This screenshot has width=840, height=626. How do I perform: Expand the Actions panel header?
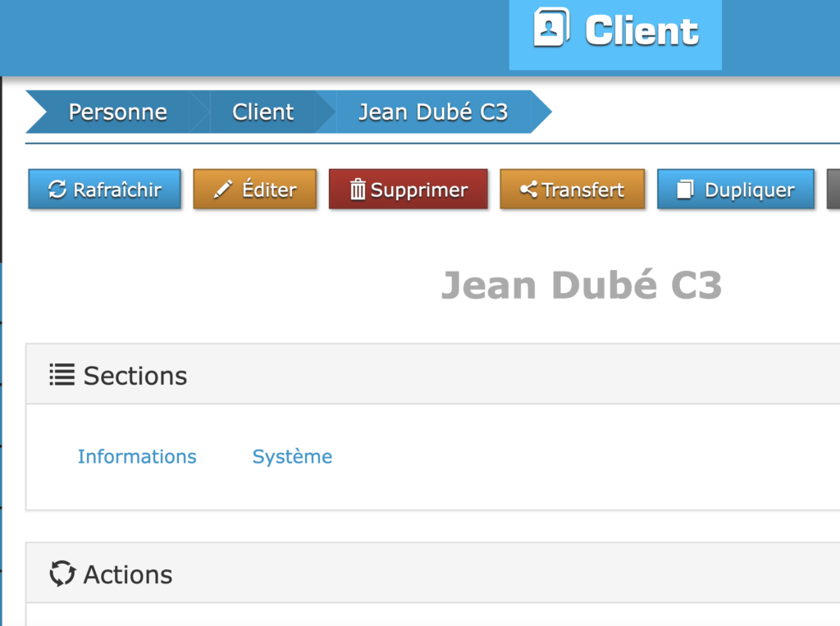pos(410,573)
